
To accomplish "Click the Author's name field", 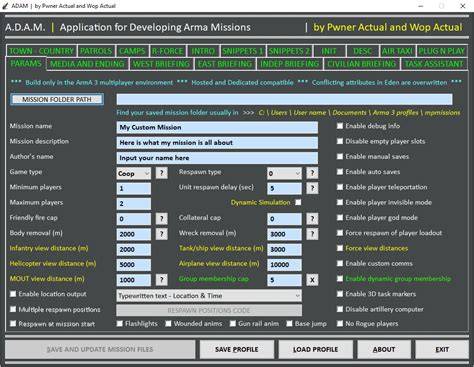I will 217,158.
